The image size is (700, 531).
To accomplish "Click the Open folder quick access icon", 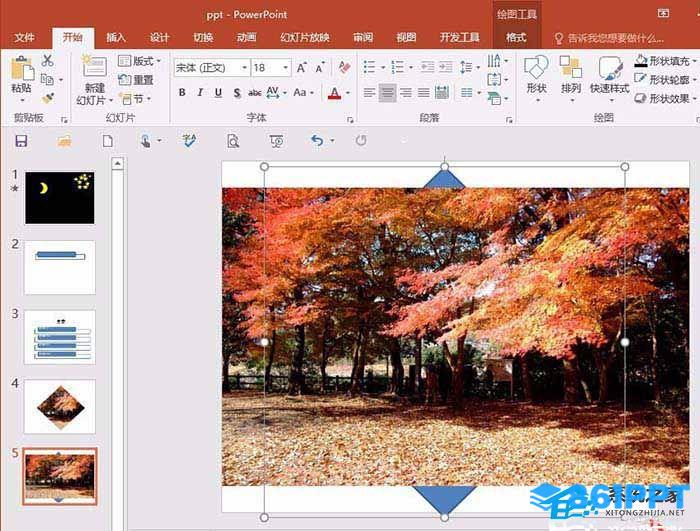I will pos(65,141).
